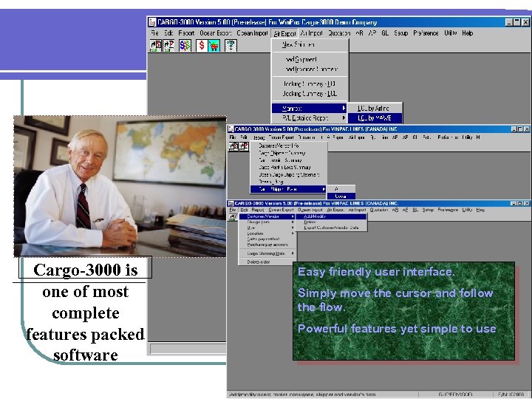
Task: Minimize the top Cargo-3000 Demo Company window
Action: coord(508,22)
